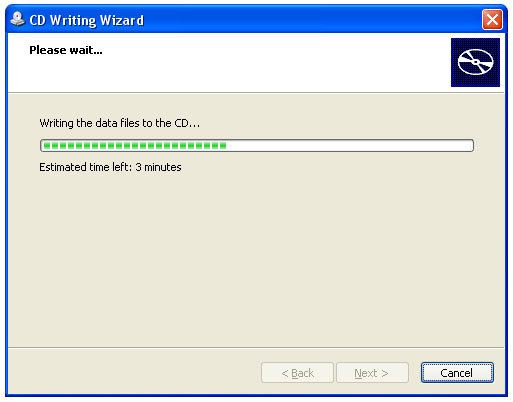Click the "Estimated time left" label
This screenshot has height=402, width=513.
click(86, 167)
